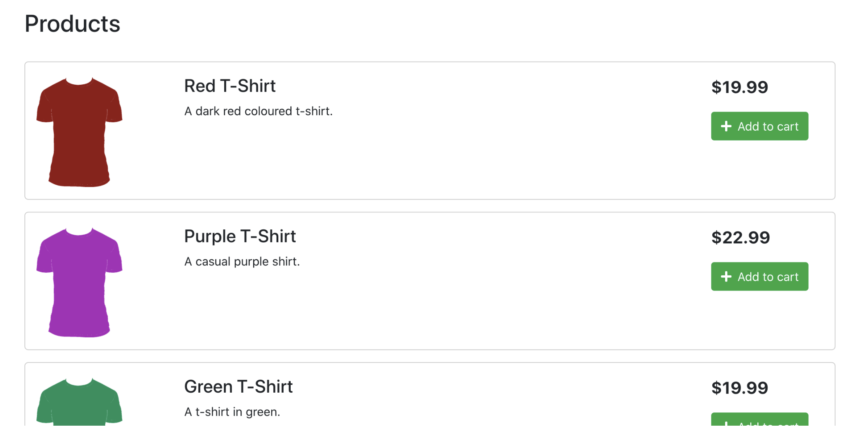Open the Purple T-Shirt product image
The width and height of the screenshot is (868, 448).
tap(79, 282)
